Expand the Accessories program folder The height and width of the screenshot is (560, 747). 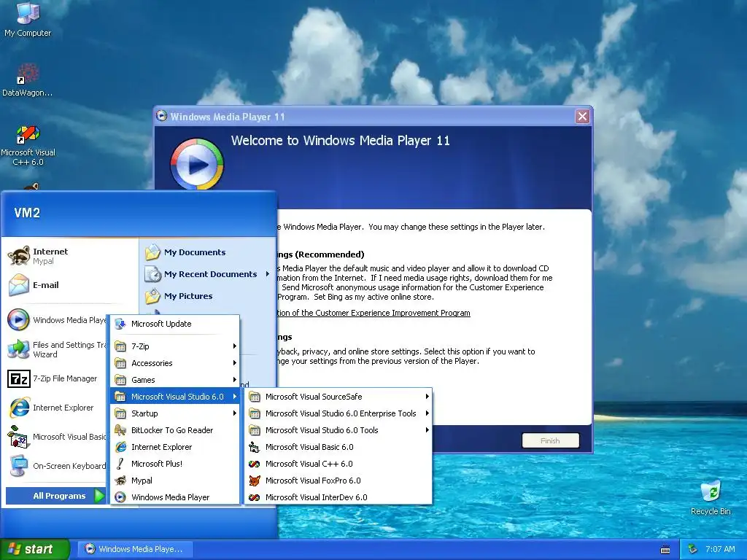(175, 363)
